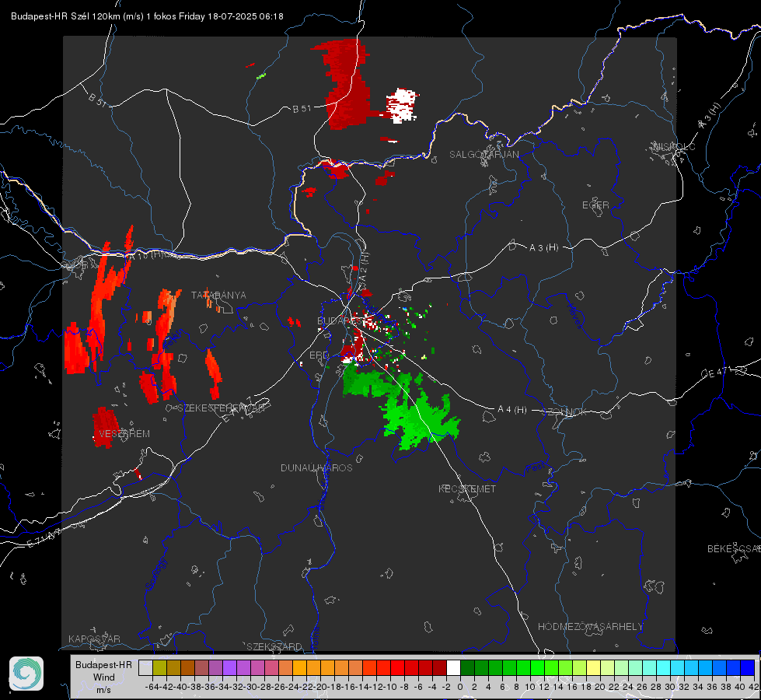Click the blue "Somogy" county label
The width and height of the screenshot is (761, 700).
tap(155, 574)
